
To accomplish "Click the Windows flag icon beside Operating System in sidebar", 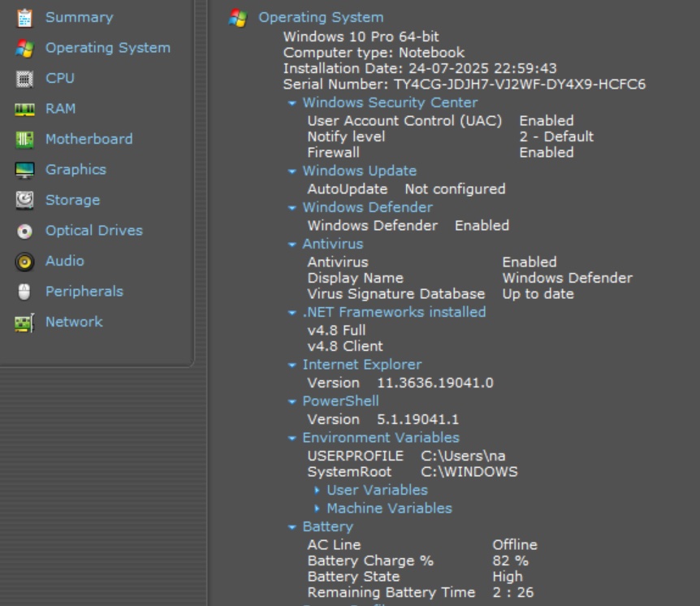I will (24, 48).
